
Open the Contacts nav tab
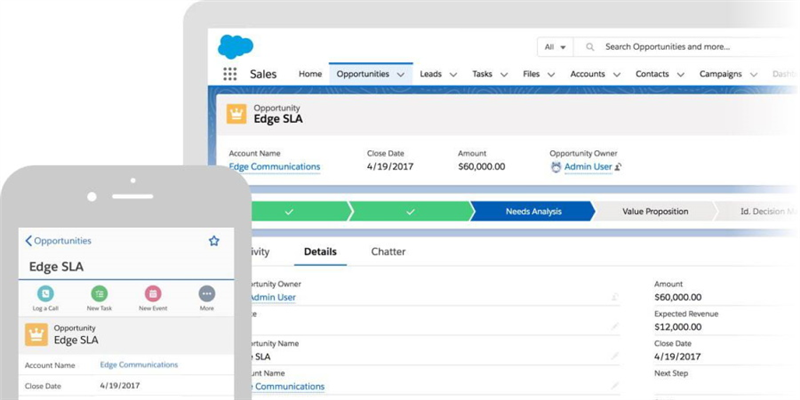point(652,74)
